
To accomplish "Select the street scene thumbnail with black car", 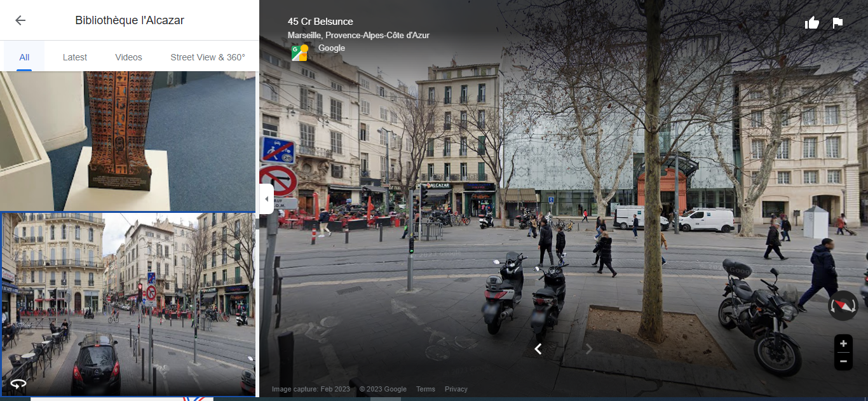I will pyautogui.click(x=127, y=304).
